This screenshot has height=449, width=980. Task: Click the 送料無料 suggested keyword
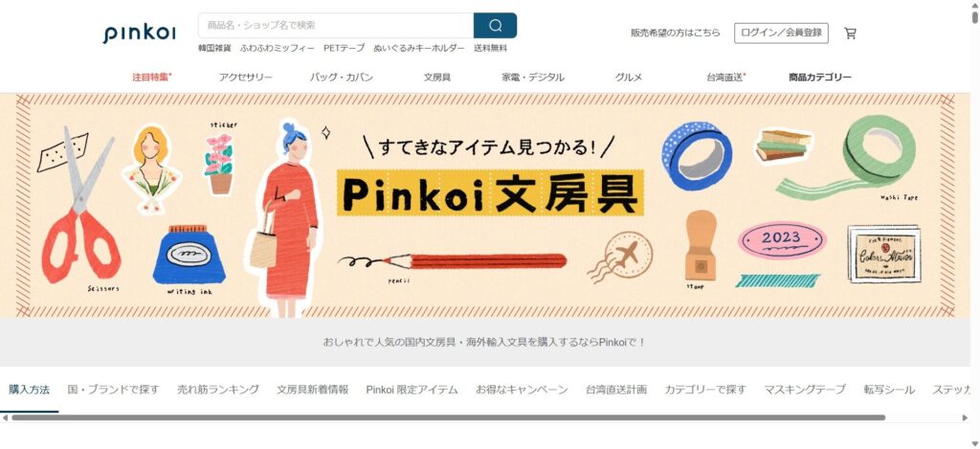click(x=491, y=48)
